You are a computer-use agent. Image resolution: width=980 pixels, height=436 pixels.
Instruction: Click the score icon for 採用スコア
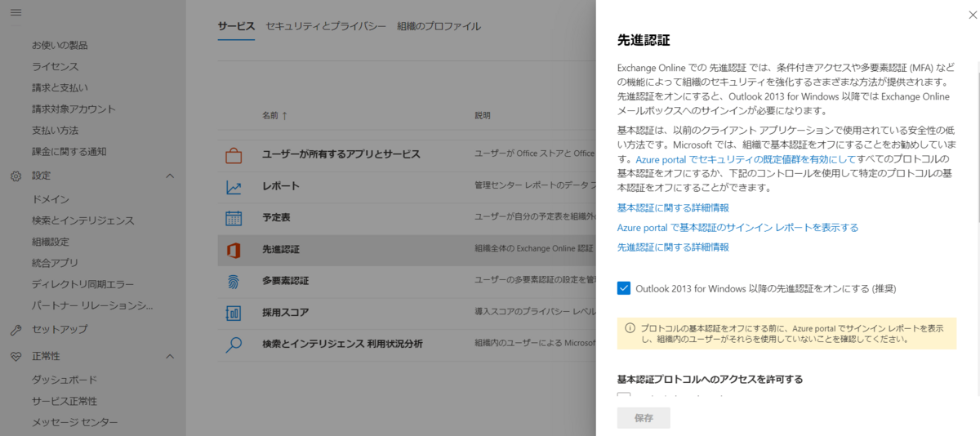pos(234,313)
